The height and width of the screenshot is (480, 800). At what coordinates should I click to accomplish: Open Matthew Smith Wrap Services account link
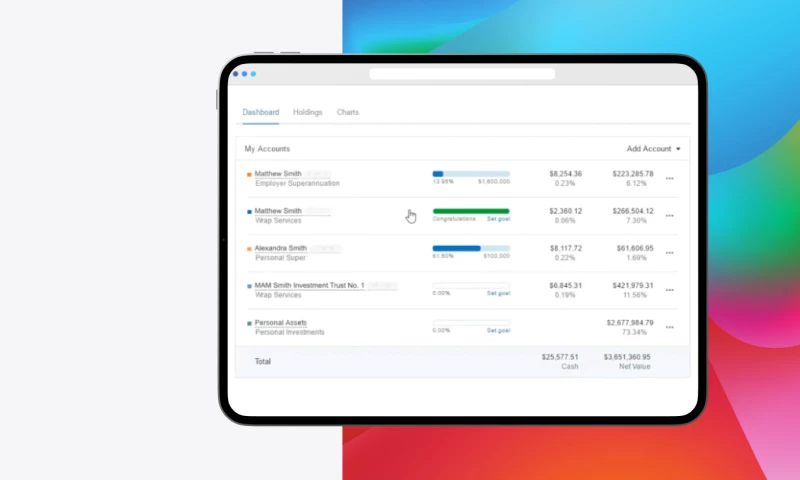pyautogui.click(x=278, y=211)
